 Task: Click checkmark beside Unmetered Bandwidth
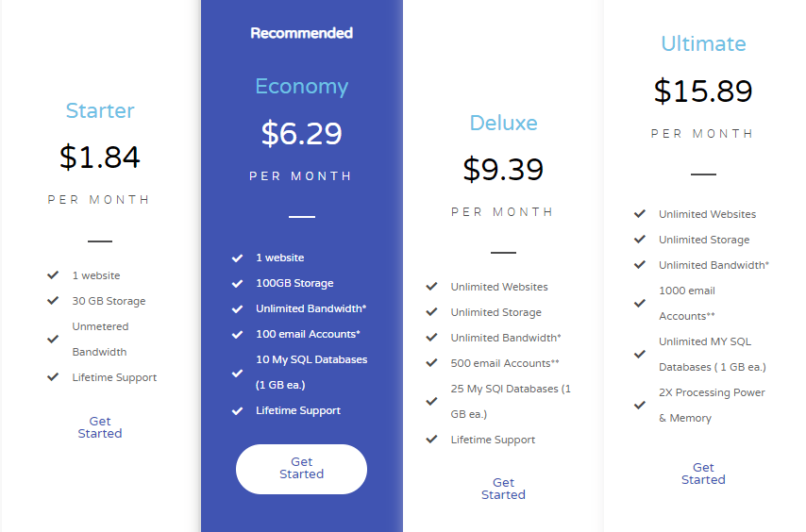tap(53, 339)
